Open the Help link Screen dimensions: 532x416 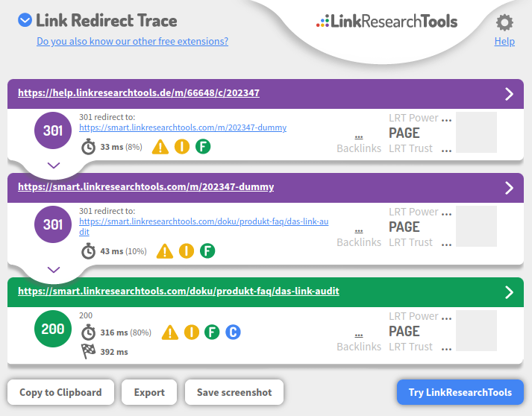coord(504,41)
